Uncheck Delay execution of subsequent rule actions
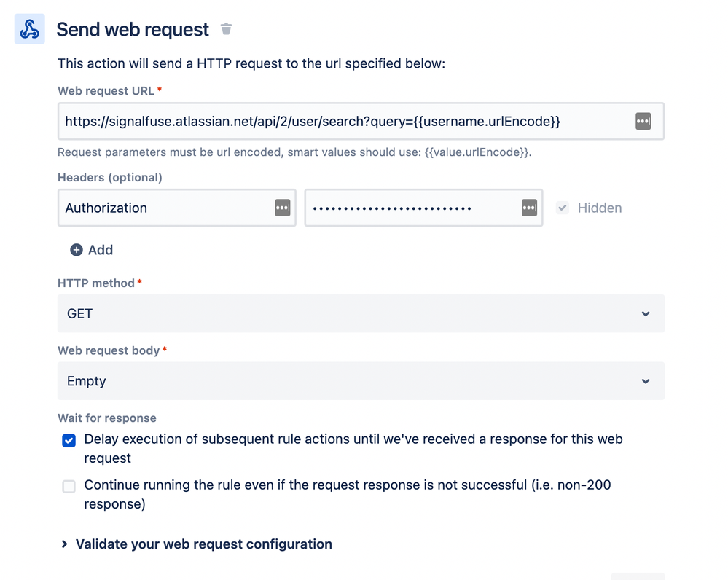Viewport: 728px width, 580px height. click(x=69, y=441)
